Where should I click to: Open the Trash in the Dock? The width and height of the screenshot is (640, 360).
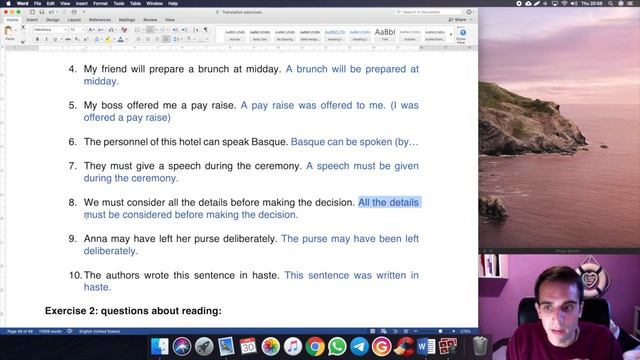tap(480, 346)
